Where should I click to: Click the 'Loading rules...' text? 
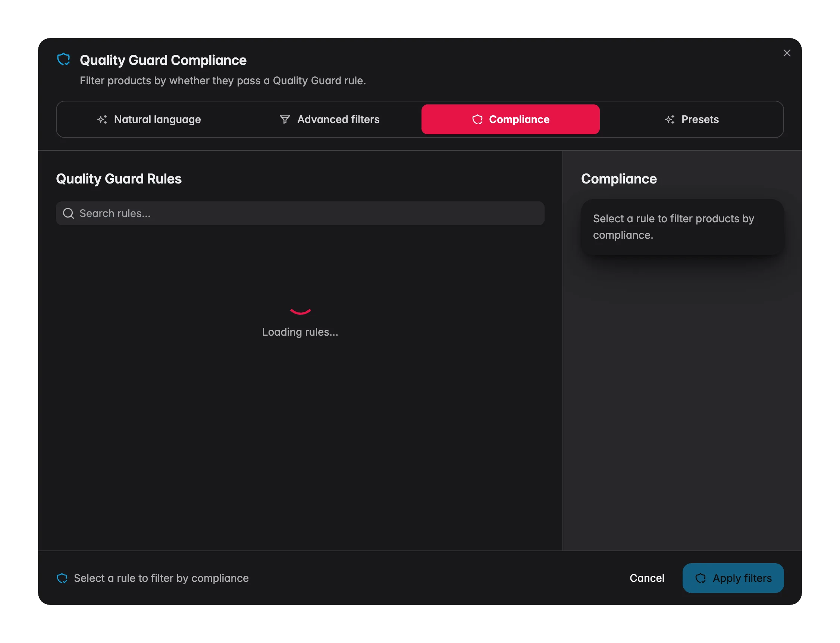pyautogui.click(x=300, y=332)
